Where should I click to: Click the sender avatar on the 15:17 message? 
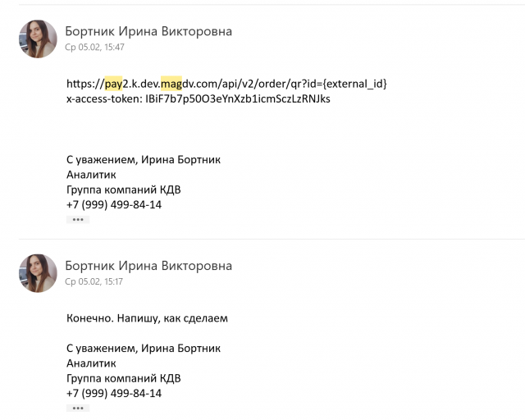click(x=38, y=273)
